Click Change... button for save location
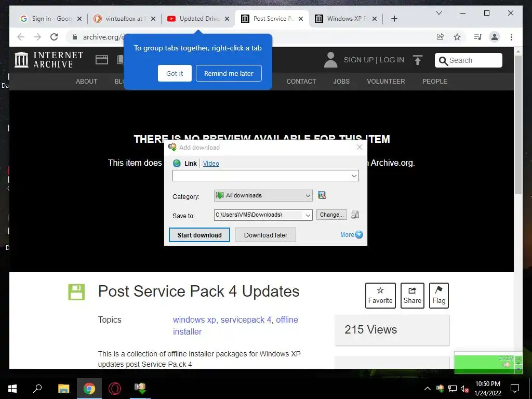 331,215
